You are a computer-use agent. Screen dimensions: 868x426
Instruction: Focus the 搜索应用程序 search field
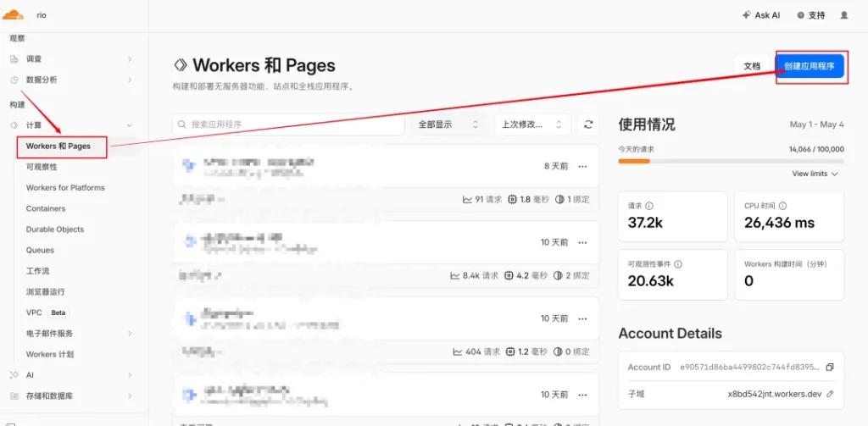point(288,124)
